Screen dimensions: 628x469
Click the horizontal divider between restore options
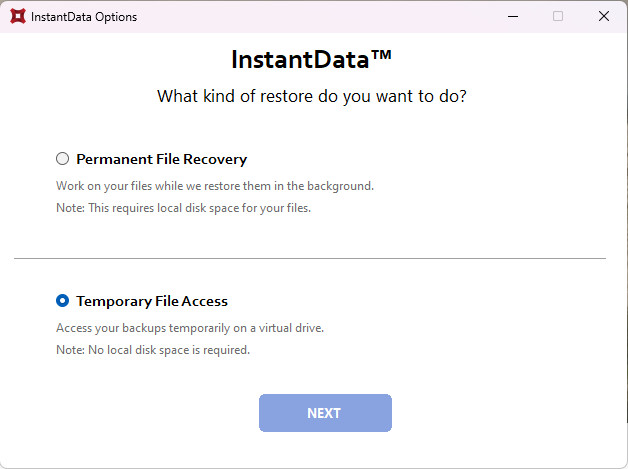point(310,258)
